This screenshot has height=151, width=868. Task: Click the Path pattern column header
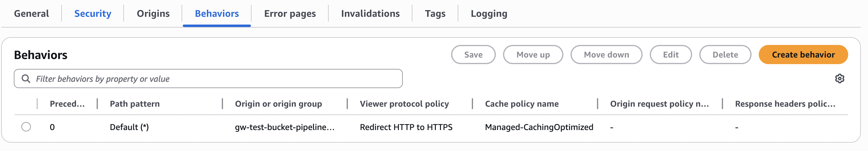click(x=135, y=104)
